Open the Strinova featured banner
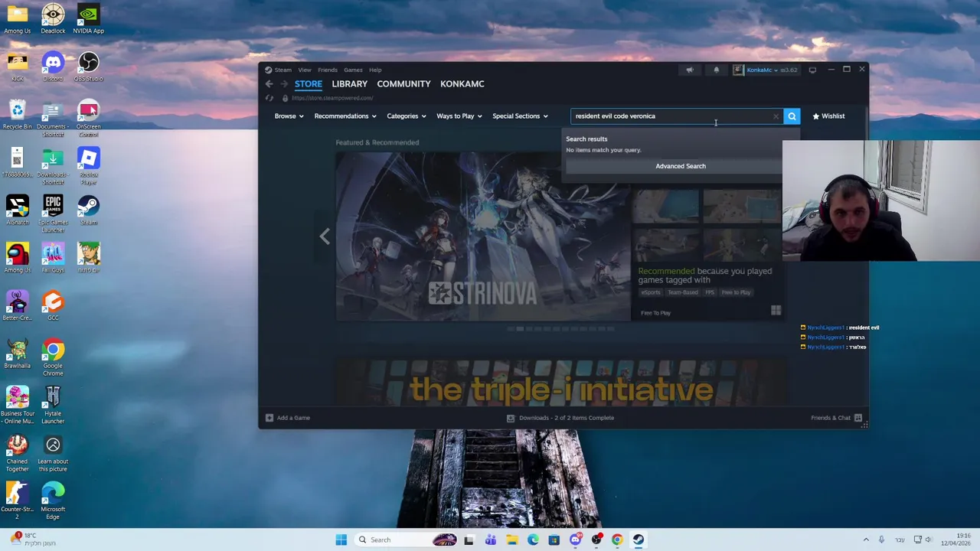Image resolution: width=980 pixels, height=551 pixels. click(483, 236)
